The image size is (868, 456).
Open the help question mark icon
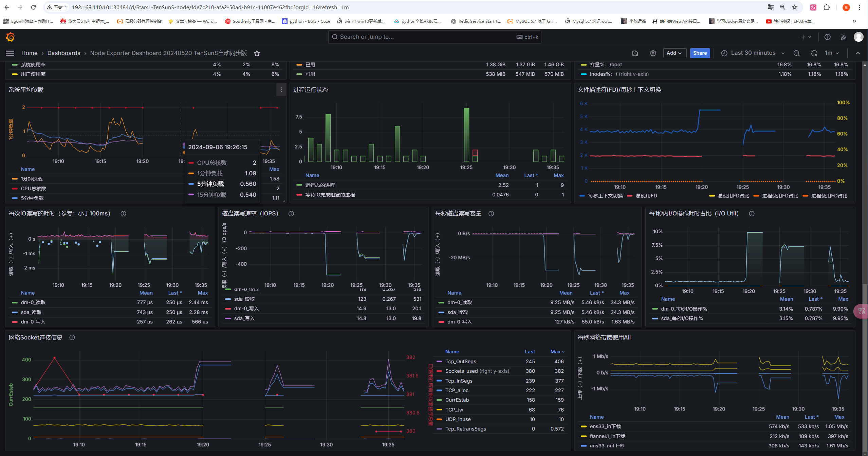click(x=828, y=37)
